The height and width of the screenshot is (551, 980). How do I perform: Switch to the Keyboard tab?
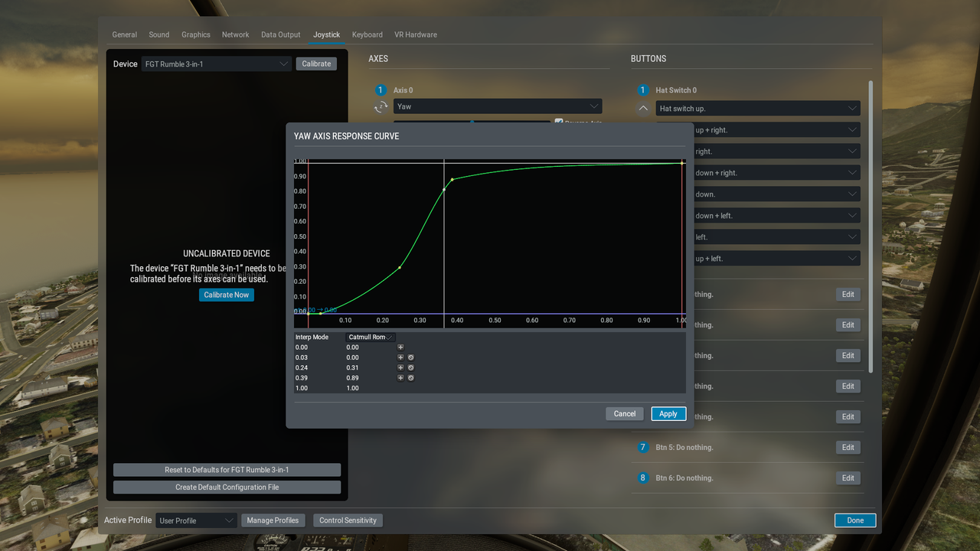pos(367,34)
